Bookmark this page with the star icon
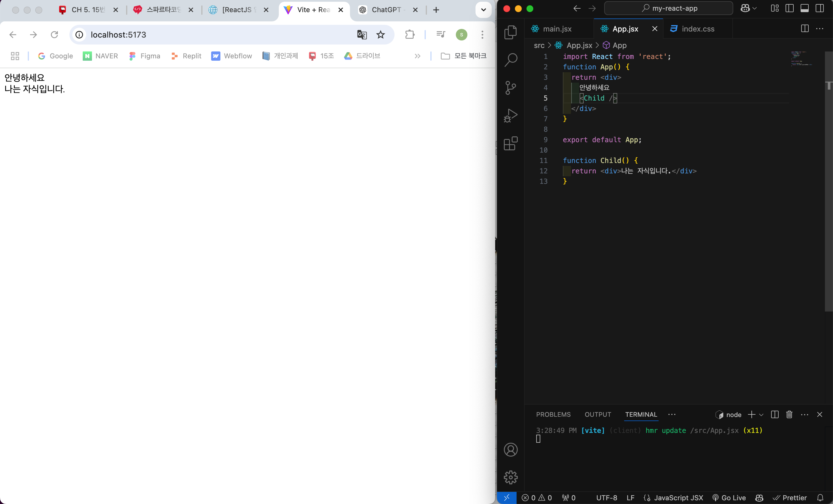 381,35
